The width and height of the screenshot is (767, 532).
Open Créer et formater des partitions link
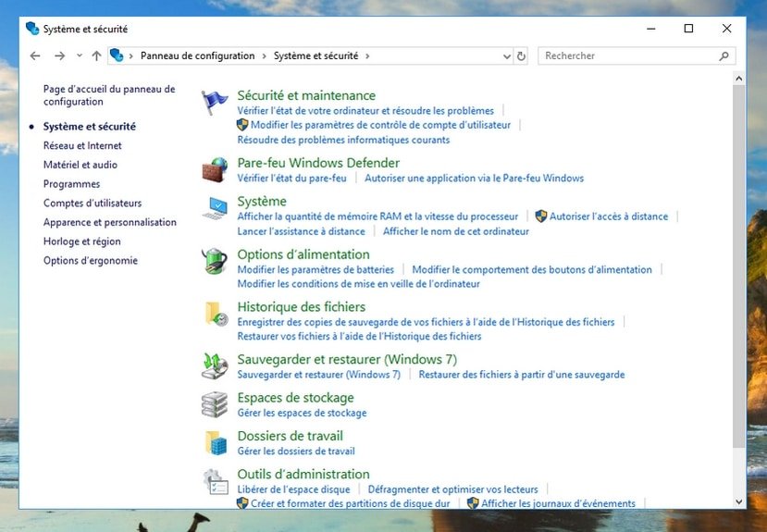[x=351, y=503]
